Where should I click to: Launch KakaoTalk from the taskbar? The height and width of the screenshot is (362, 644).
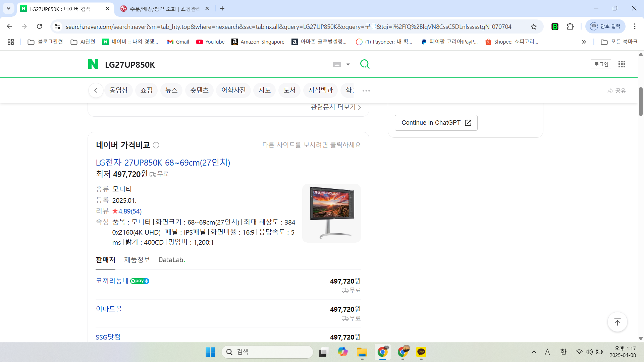[x=422, y=352]
